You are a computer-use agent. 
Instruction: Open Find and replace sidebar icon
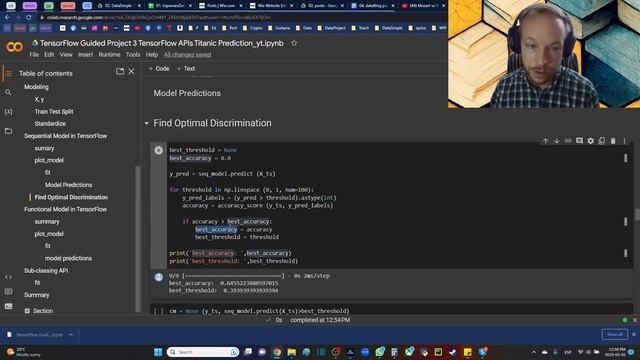8,93
